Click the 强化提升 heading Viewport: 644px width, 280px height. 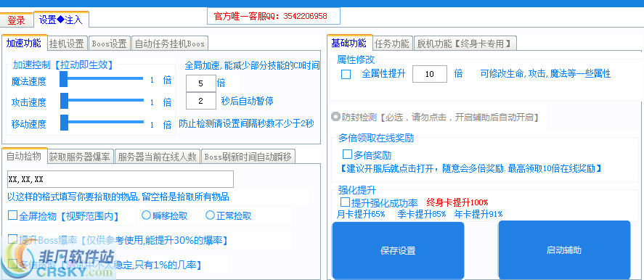point(357,189)
